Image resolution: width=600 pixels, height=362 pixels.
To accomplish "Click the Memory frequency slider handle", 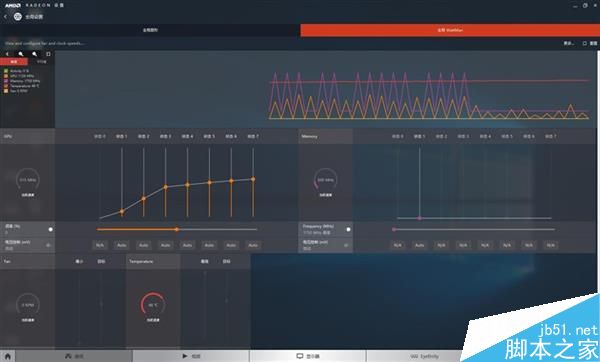I will (394, 230).
